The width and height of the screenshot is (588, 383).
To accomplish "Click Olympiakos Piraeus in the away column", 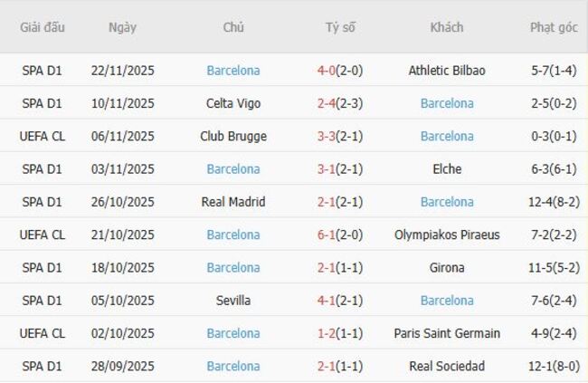I will [447, 235].
